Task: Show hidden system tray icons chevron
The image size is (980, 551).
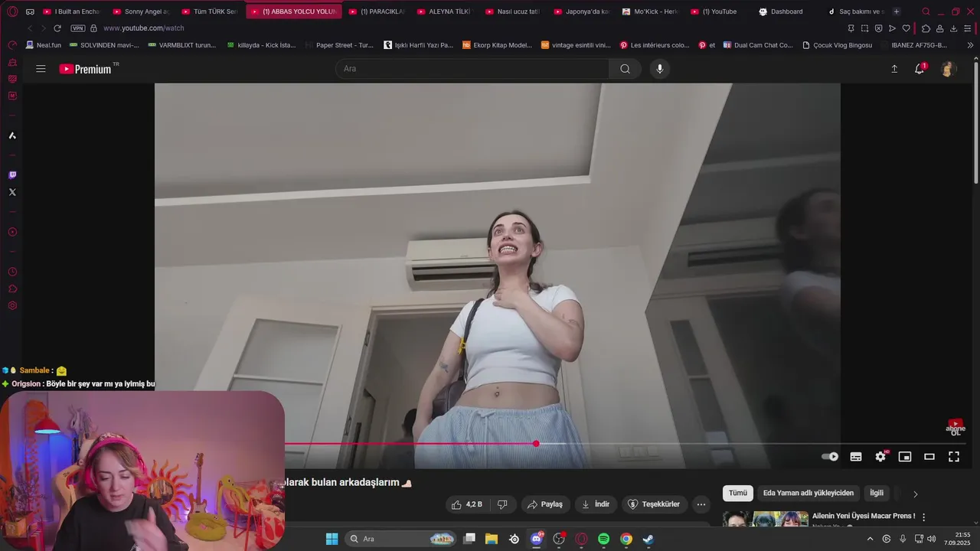Action: 870,539
